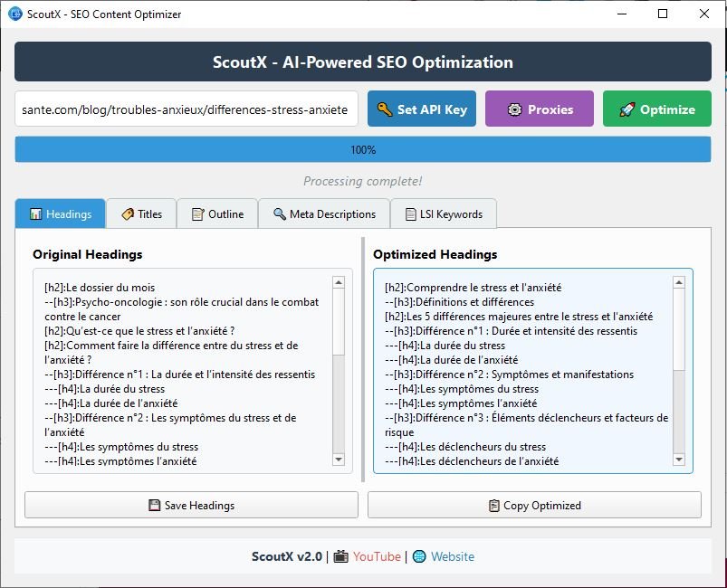Click the floppy disk icon on Save Headings
The height and width of the screenshot is (588, 727).
[x=155, y=505]
